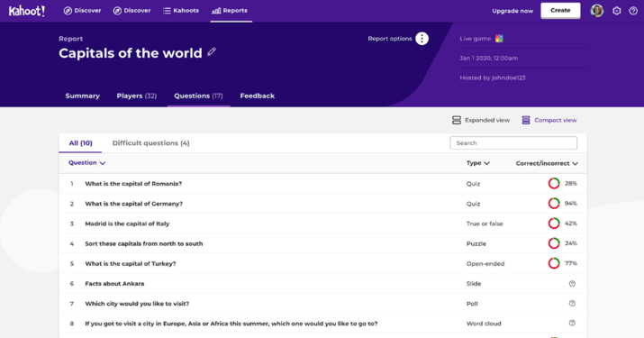
Task: Click the Create button
Action: pyautogui.click(x=560, y=11)
